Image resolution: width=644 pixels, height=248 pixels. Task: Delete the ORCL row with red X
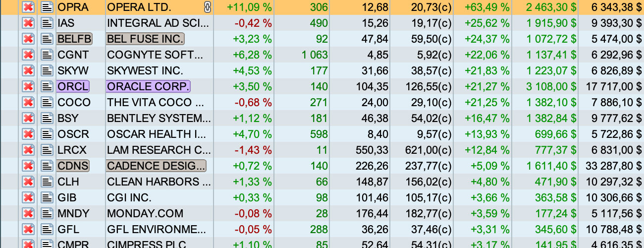click(28, 87)
